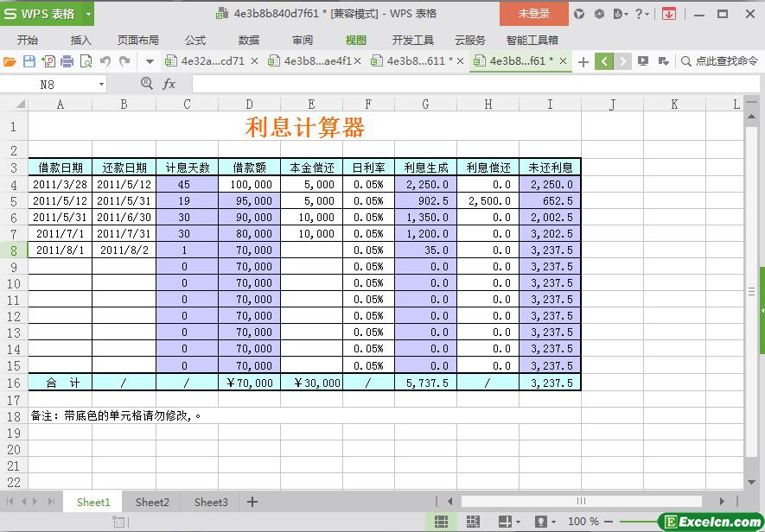The image size is (765, 532).
Task: Open the D-shaped icon dropdown in title bar
Action: pos(620,14)
